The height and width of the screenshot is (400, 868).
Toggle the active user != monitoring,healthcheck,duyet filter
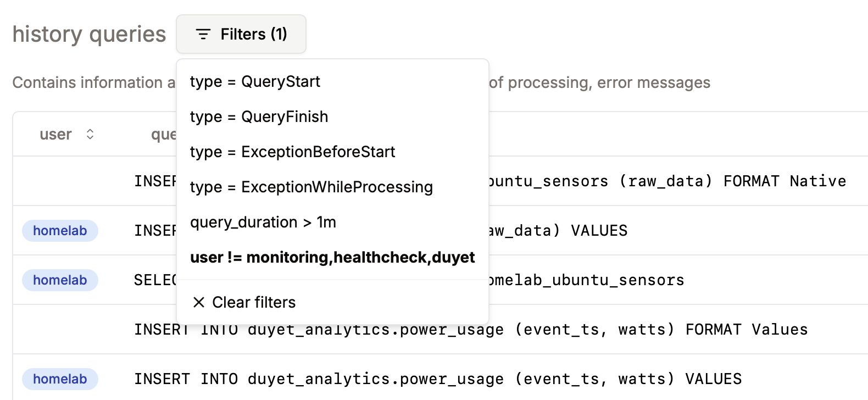click(x=332, y=258)
